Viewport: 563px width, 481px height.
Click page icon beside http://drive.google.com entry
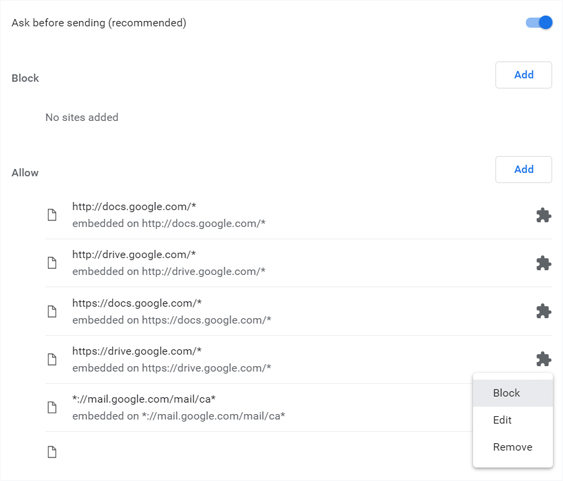[x=52, y=263]
